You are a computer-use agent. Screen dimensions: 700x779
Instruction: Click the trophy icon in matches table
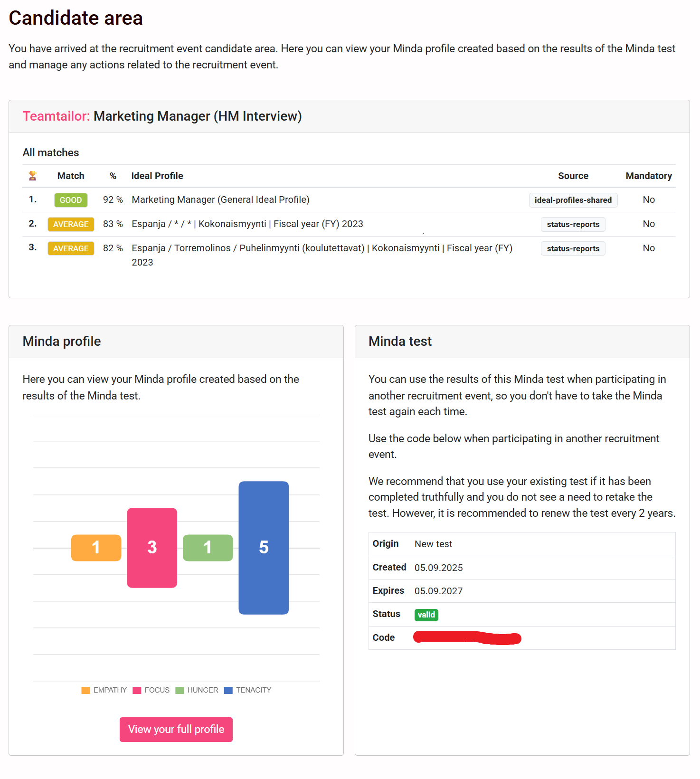click(32, 176)
